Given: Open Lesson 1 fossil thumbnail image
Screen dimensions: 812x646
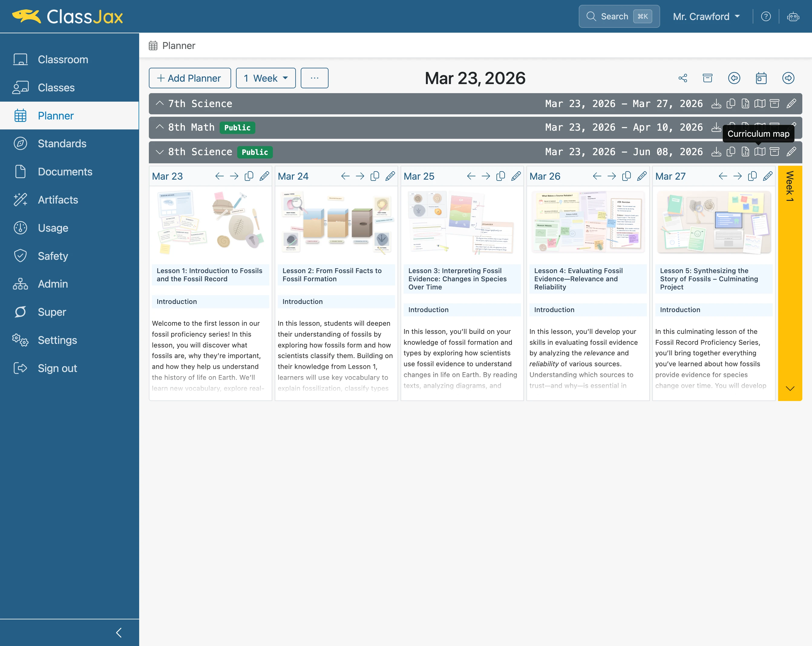Looking at the screenshot, I should (210, 223).
